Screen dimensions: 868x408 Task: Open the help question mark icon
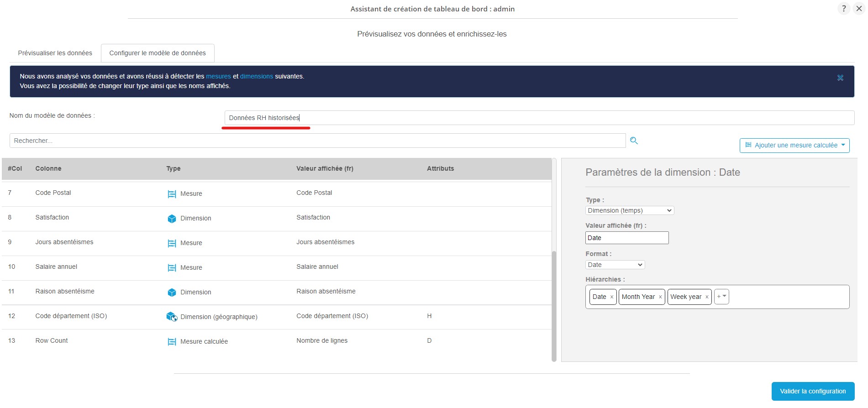coord(843,9)
